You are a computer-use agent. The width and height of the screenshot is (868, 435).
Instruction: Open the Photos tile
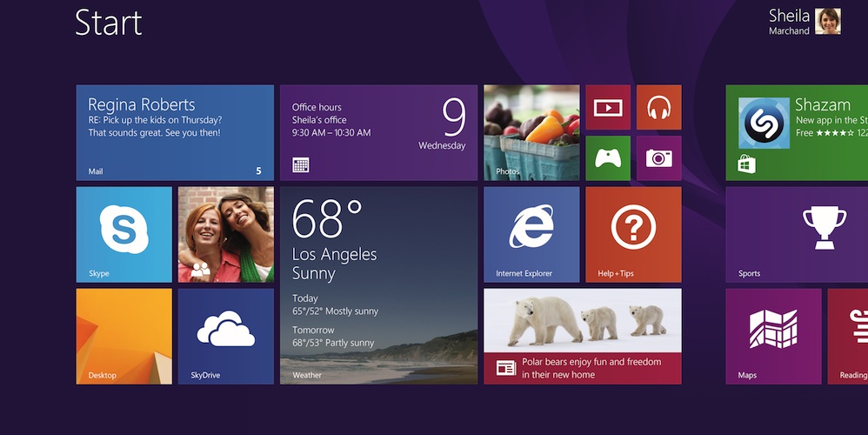point(531,132)
